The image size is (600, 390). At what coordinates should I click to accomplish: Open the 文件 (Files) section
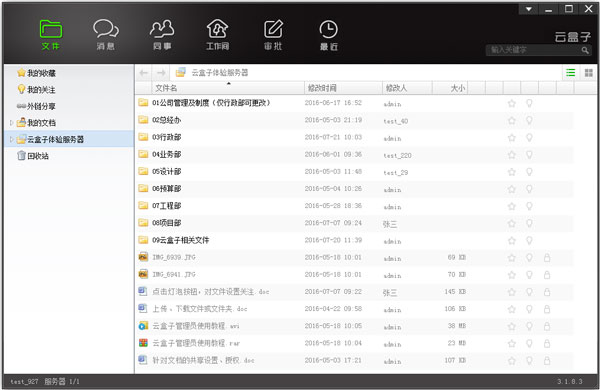pyautogui.click(x=51, y=35)
